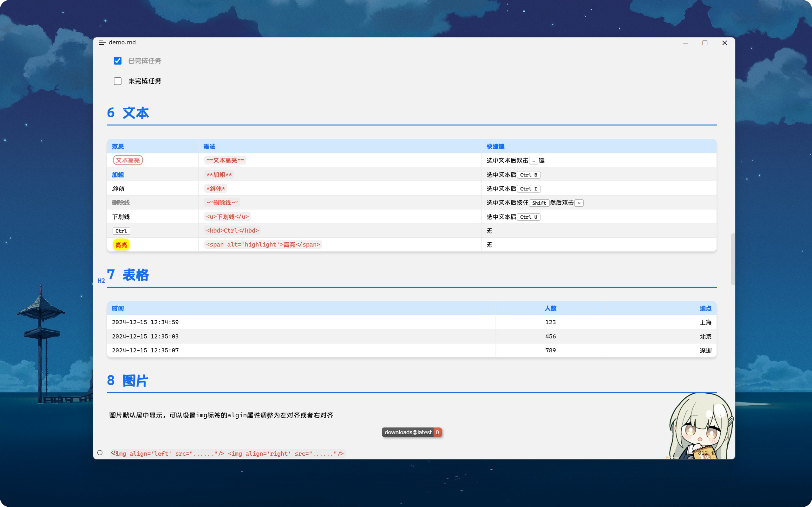812x507 pixels.
Task: Click the red outlined 文本高亮 text
Action: pos(128,160)
